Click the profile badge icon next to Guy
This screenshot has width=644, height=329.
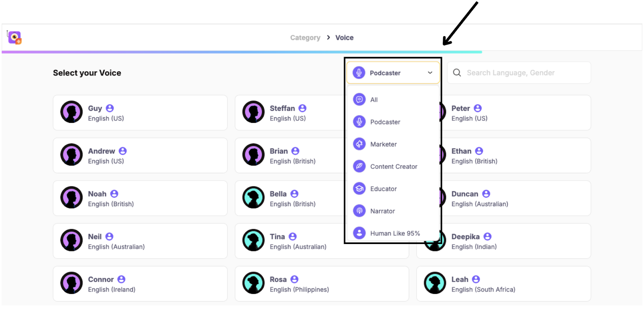tap(110, 108)
